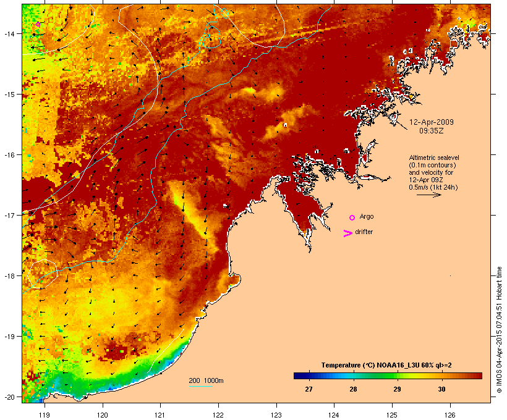Click the 0.5m/s velocity scale arrow

pyautogui.click(x=428, y=195)
